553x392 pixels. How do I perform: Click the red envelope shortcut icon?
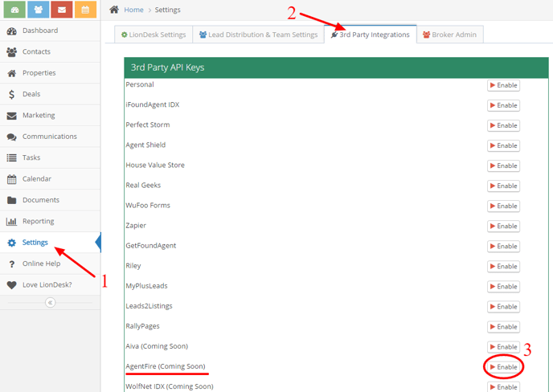[62, 9]
